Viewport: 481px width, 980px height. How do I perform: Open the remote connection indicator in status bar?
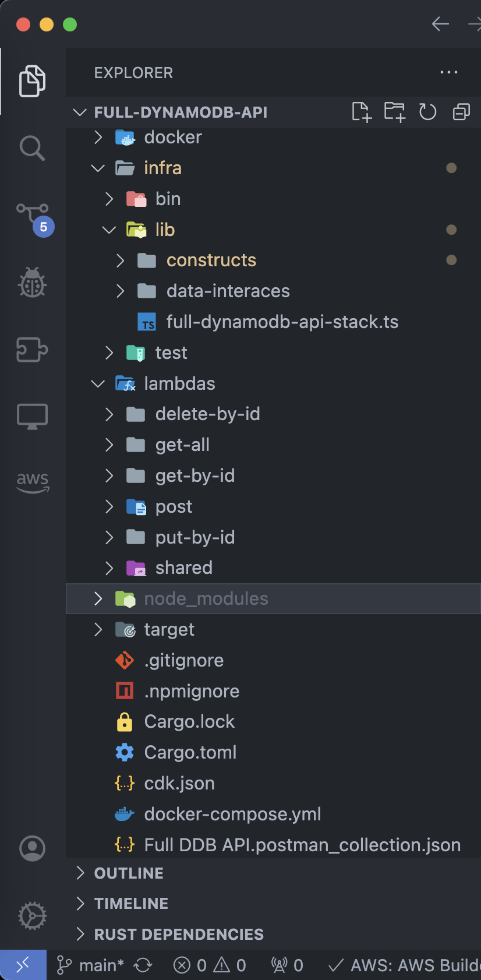(x=22, y=965)
